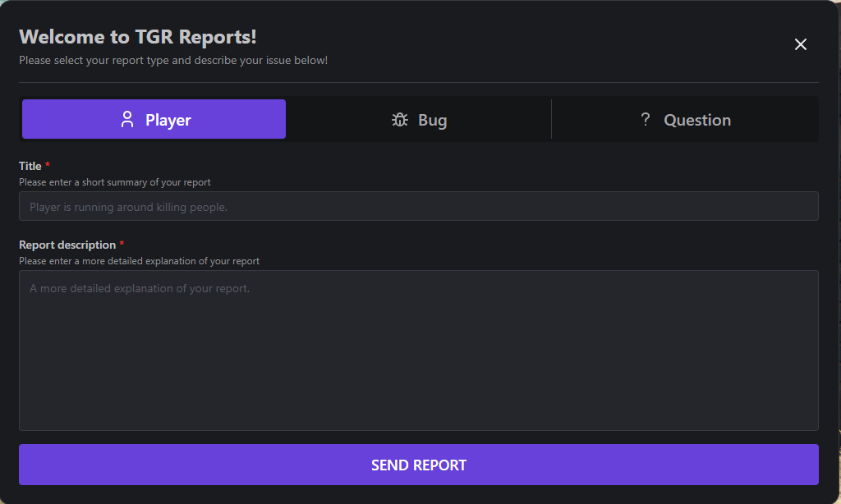This screenshot has width=841, height=504.
Task: Click the 'Welcome to TGR Reports!' heading
Action: (138, 36)
